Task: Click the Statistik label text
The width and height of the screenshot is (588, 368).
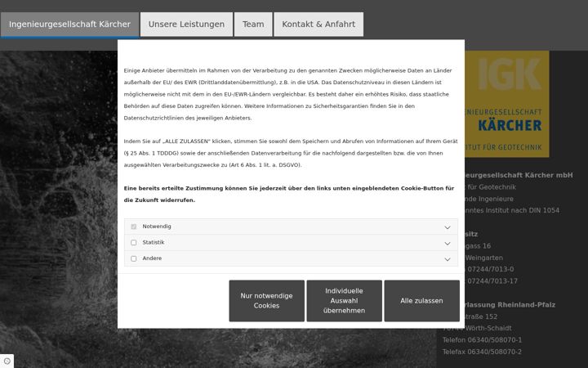Action: point(154,243)
